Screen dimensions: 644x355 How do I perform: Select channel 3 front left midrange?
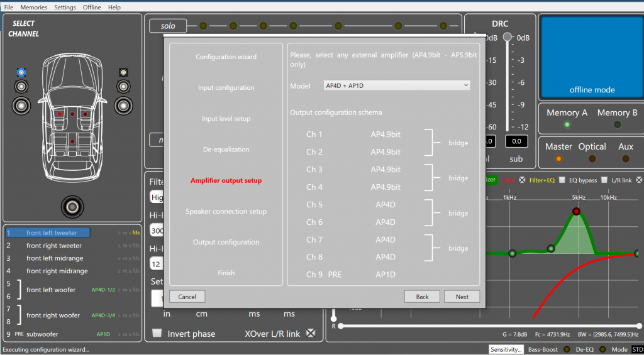(55, 258)
